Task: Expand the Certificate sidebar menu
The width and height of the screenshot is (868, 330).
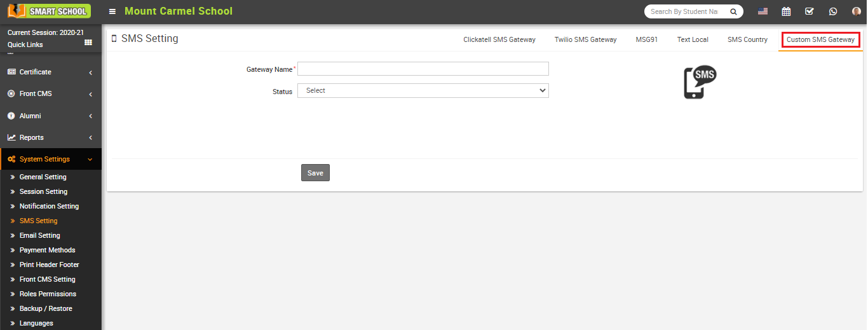Action: tap(51, 72)
